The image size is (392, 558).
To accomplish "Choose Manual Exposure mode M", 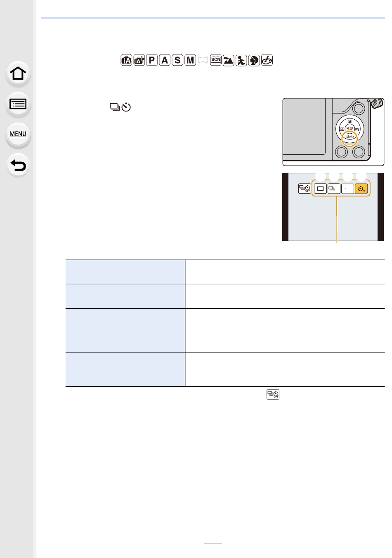I will (190, 60).
